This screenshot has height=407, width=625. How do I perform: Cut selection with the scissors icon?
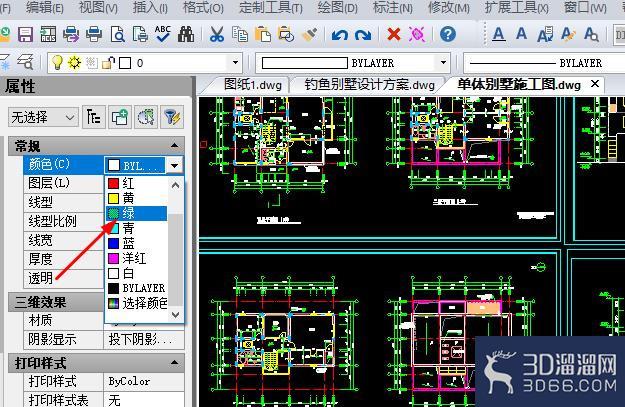[x=217, y=35]
